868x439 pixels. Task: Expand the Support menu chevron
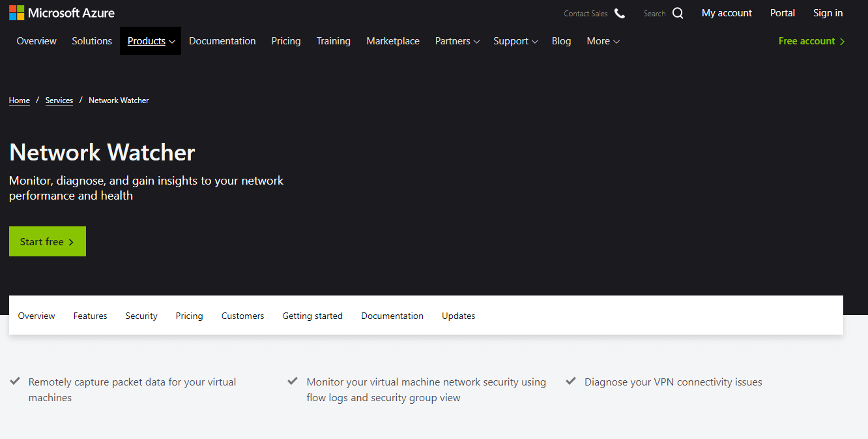pos(535,40)
